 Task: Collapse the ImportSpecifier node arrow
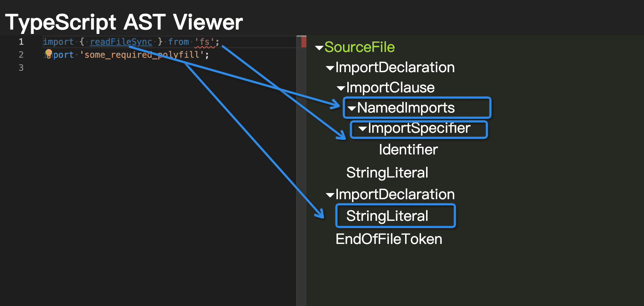tap(362, 128)
